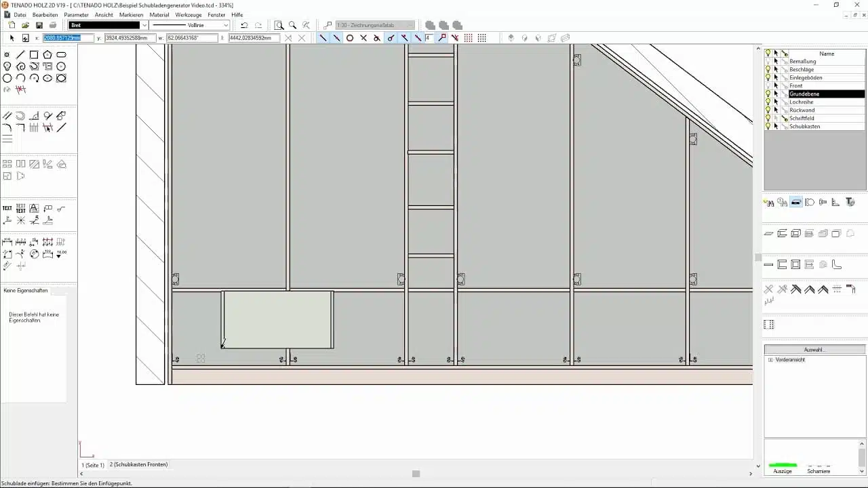
Task: Click the l length input field
Action: point(254,38)
